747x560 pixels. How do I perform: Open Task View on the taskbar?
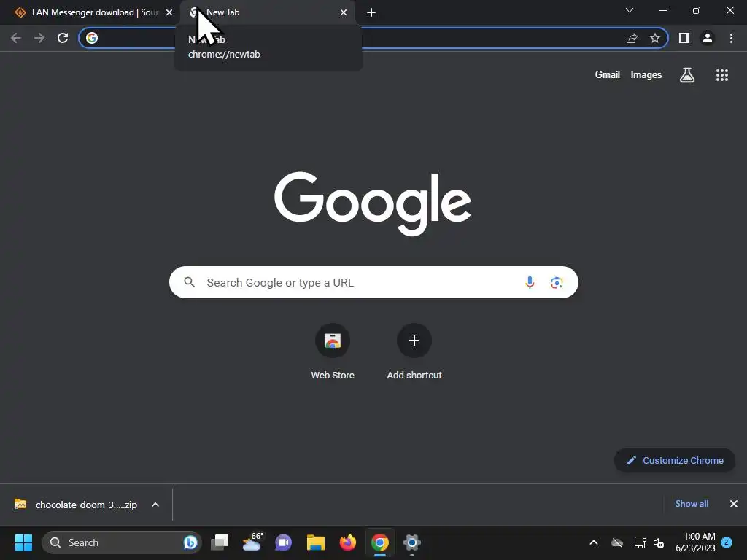[x=220, y=542]
